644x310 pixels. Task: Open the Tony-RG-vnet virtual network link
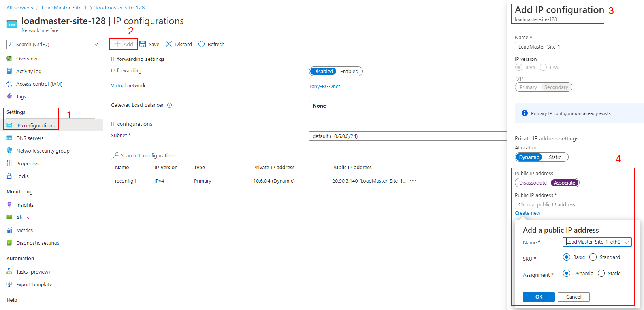coord(324,86)
